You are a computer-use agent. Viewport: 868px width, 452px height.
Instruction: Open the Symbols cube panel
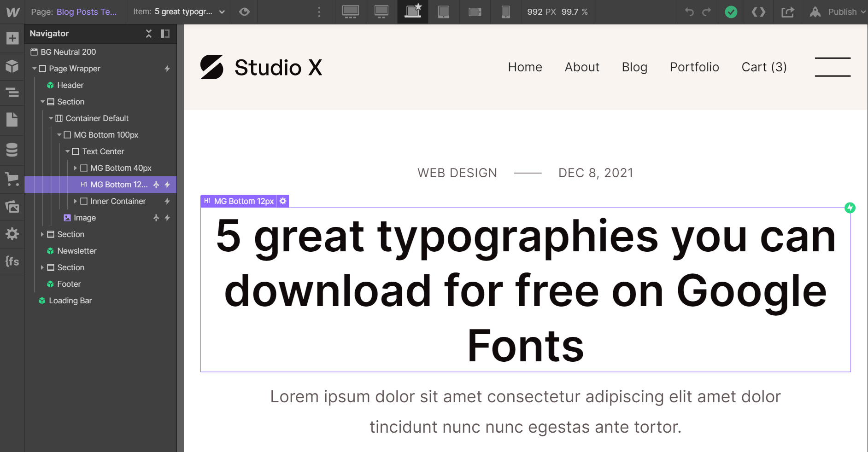pyautogui.click(x=12, y=66)
